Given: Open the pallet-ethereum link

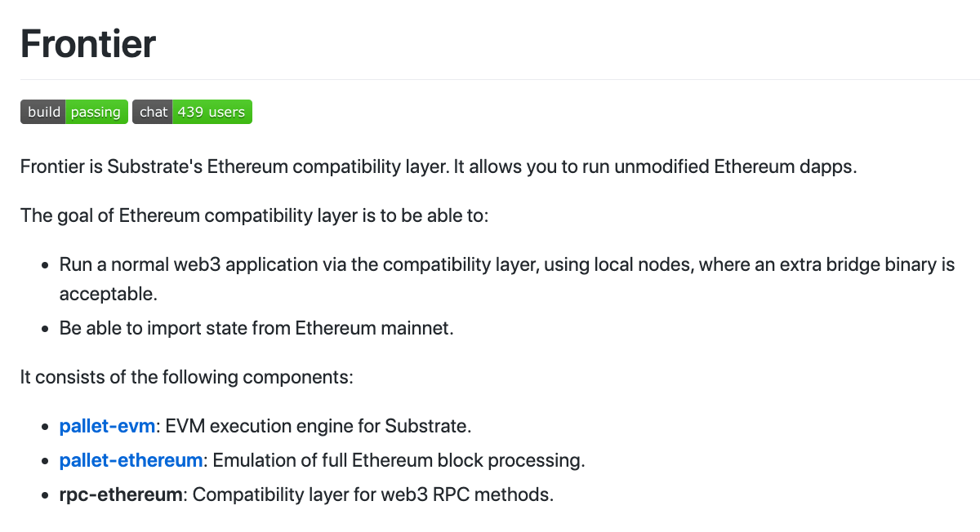Looking at the screenshot, I should 131,460.
